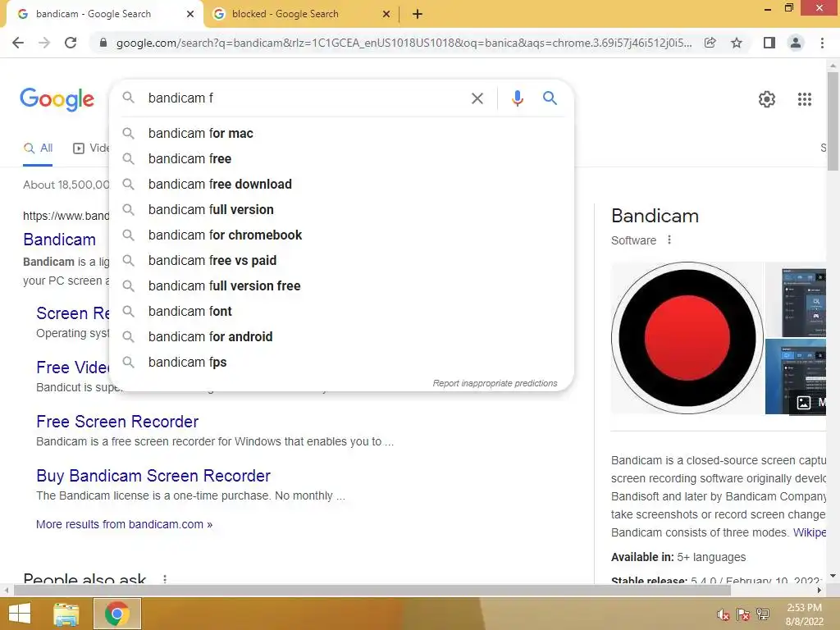
Task: Click the vertical scrollbar thumb
Action: point(833,121)
